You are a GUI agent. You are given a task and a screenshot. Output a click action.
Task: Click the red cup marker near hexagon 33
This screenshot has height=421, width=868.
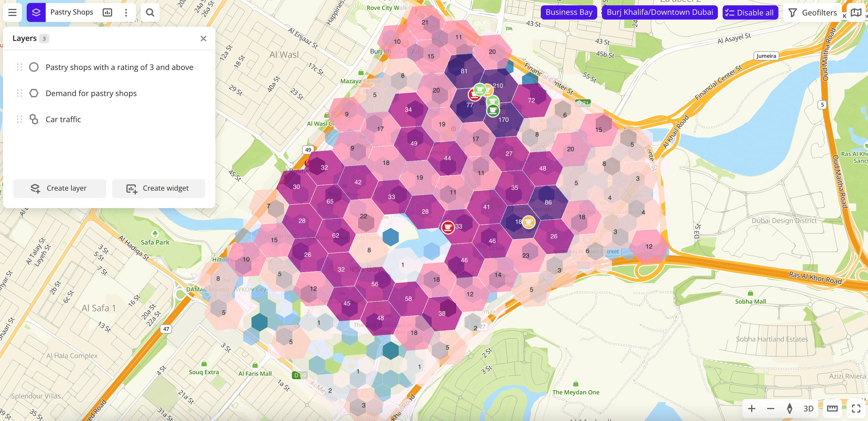[x=448, y=227]
